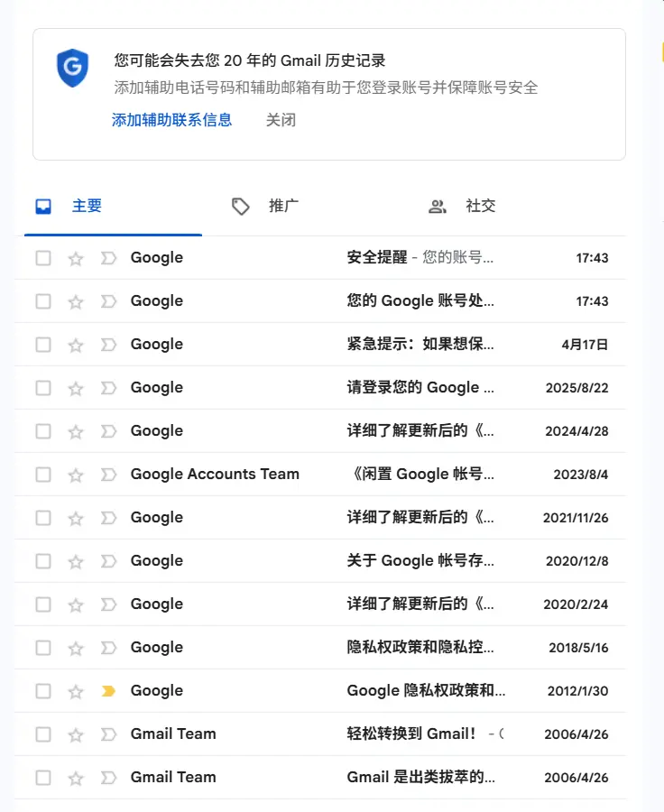Switch to the 主要 tab
Image resolution: width=664 pixels, height=812 pixels.
pyautogui.click(x=113, y=206)
